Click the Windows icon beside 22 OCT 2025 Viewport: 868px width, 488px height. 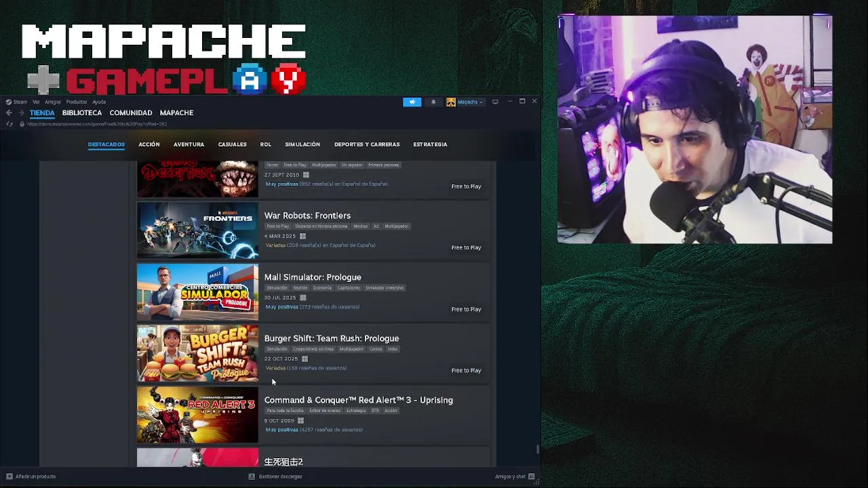pyautogui.click(x=304, y=359)
